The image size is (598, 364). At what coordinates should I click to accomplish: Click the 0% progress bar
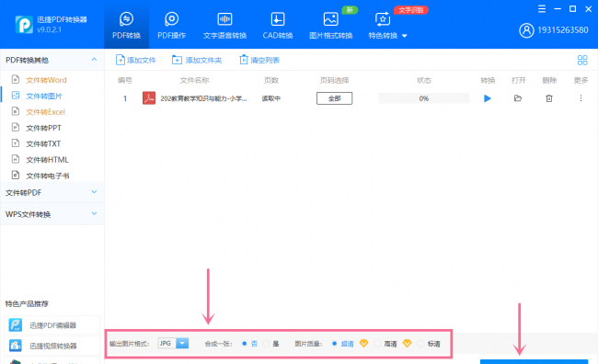pyautogui.click(x=424, y=98)
